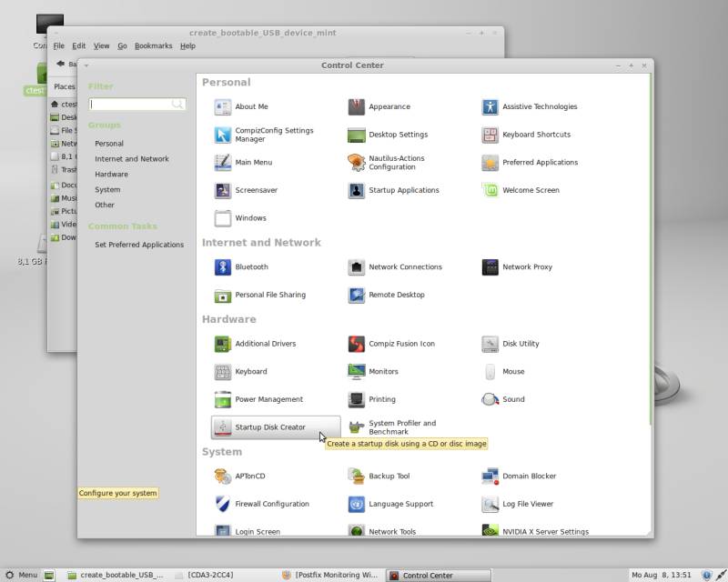Jump to Internet and Network group
This screenshot has height=582, width=728.
click(x=132, y=159)
